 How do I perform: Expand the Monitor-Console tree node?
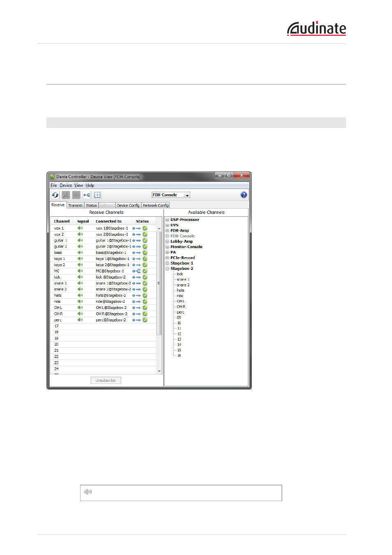167,247
